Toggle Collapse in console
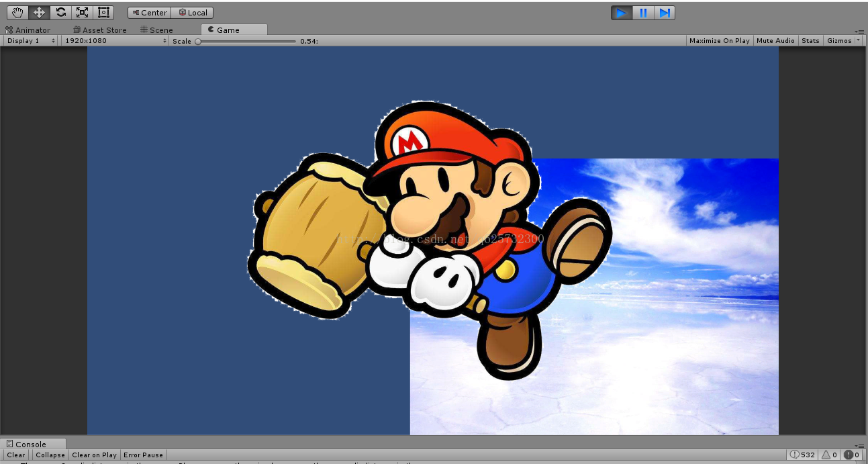This screenshot has height=464, width=868. point(50,455)
